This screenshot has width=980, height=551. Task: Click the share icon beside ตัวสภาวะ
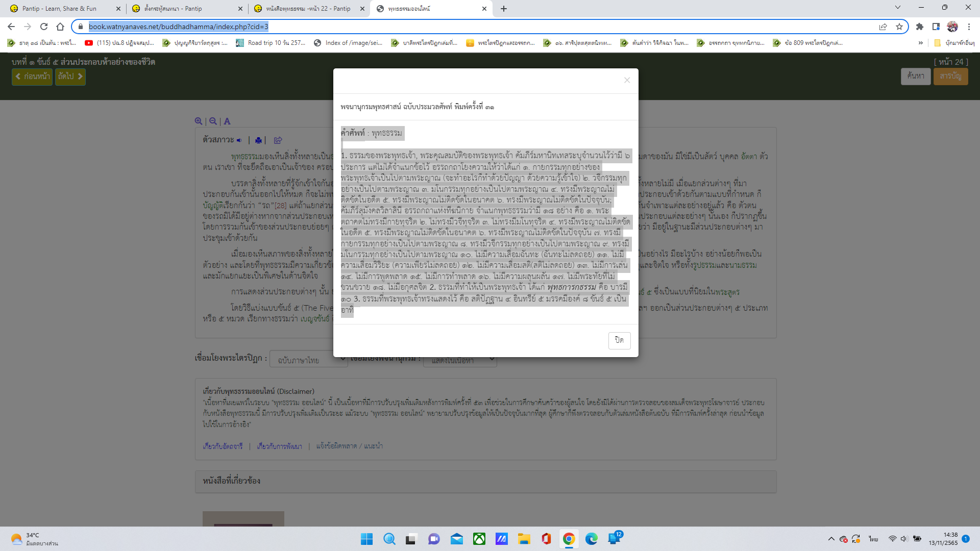pos(278,140)
